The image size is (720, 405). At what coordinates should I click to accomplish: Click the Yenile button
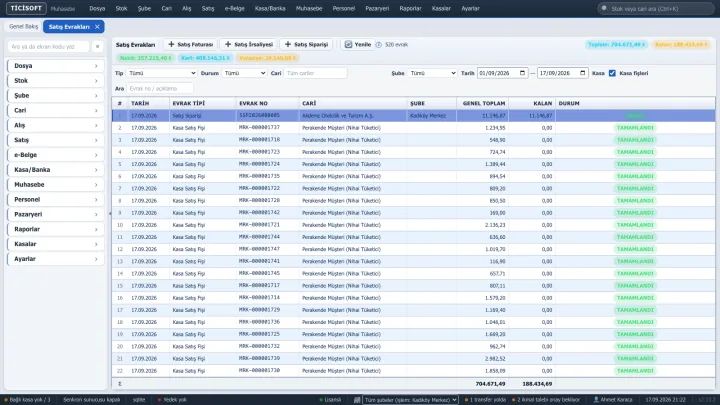pyautogui.click(x=357, y=45)
